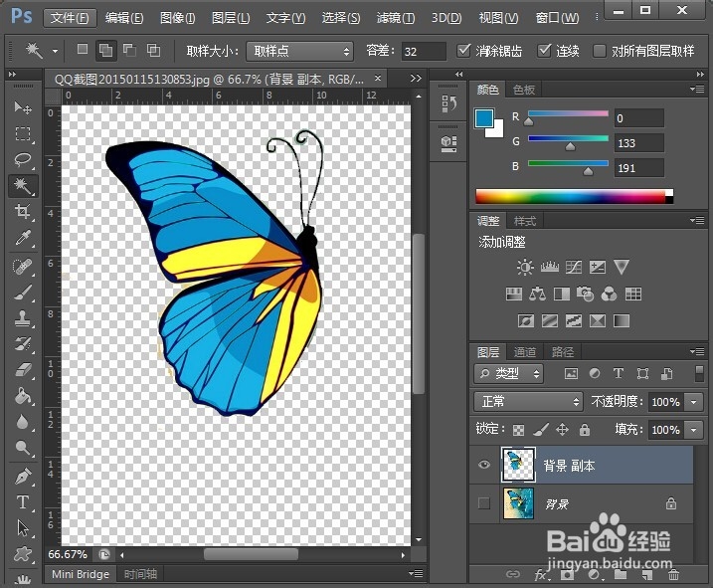Select the Magic Wand tool in toolbox
This screenshot has height=588, width=713.
point(22,186)
